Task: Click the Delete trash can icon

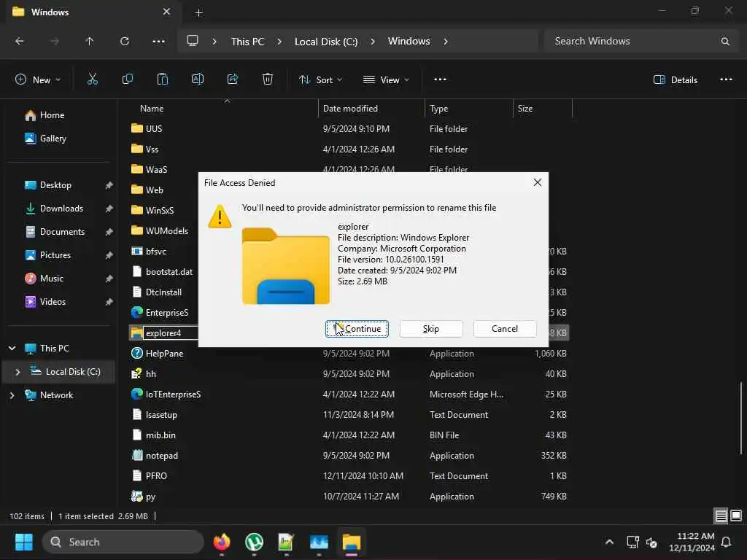Action: tap(267, 79)
